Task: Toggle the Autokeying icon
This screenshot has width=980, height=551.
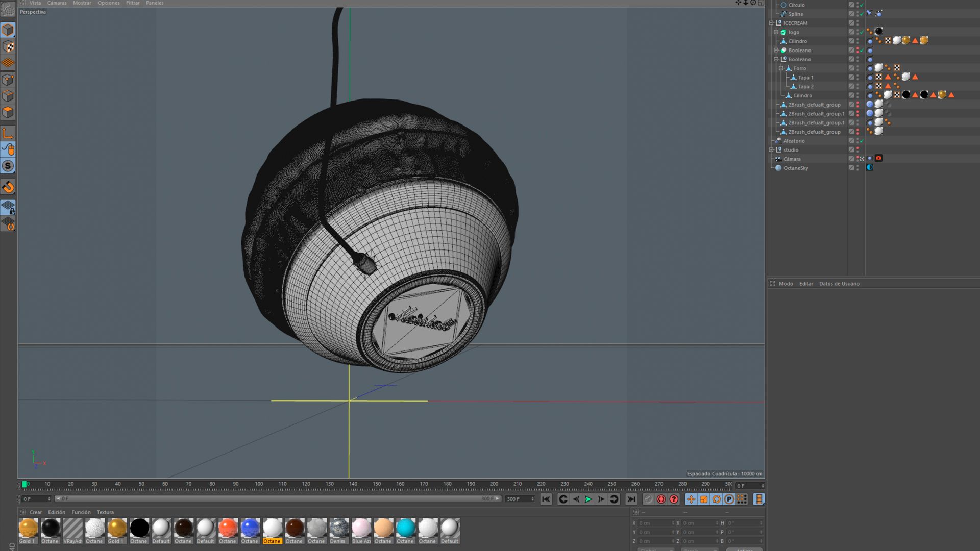Action: pos(674,499)
